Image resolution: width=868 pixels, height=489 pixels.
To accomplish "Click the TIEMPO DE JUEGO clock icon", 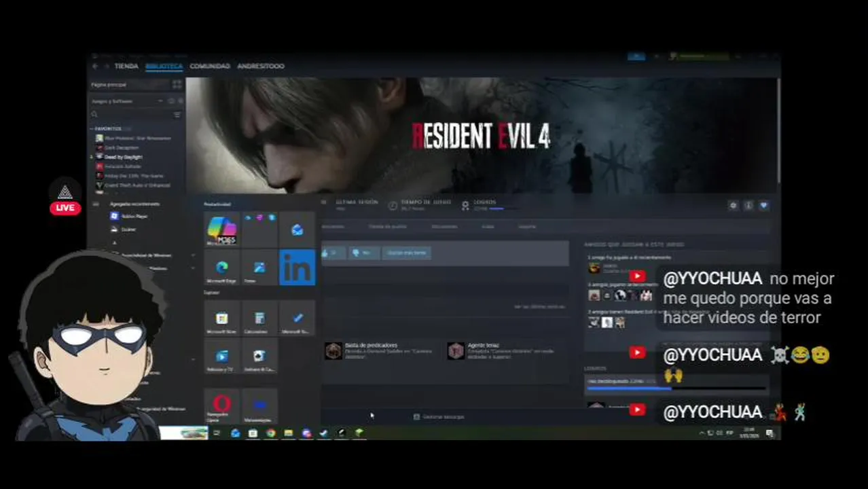I will (x=393, y=205).
